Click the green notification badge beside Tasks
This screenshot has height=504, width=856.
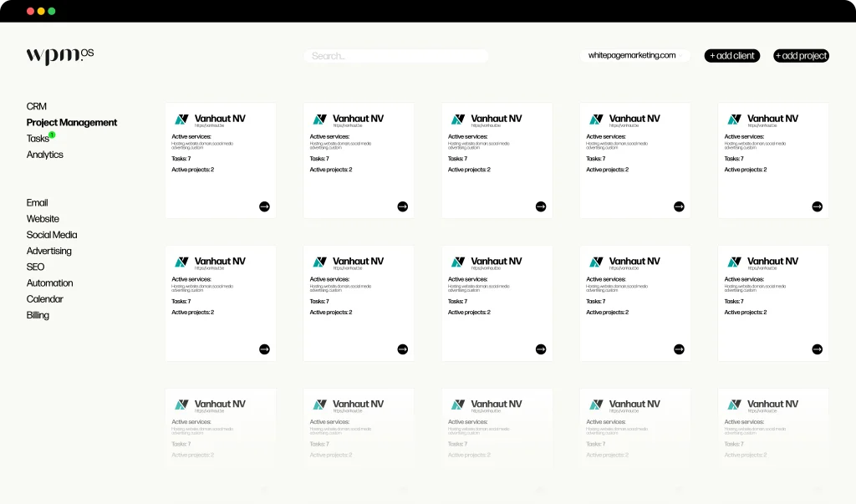52,135
